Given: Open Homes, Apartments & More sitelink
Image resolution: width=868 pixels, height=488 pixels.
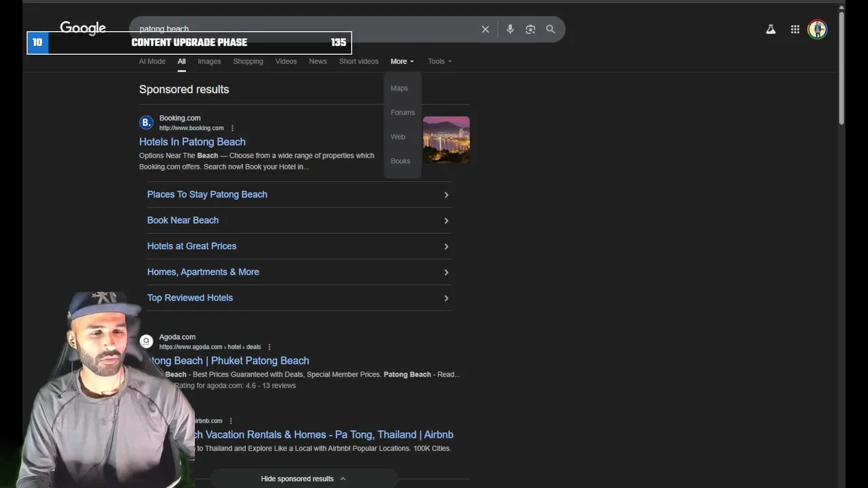Looking at the screenshot, I should click(x=203, y=272).
